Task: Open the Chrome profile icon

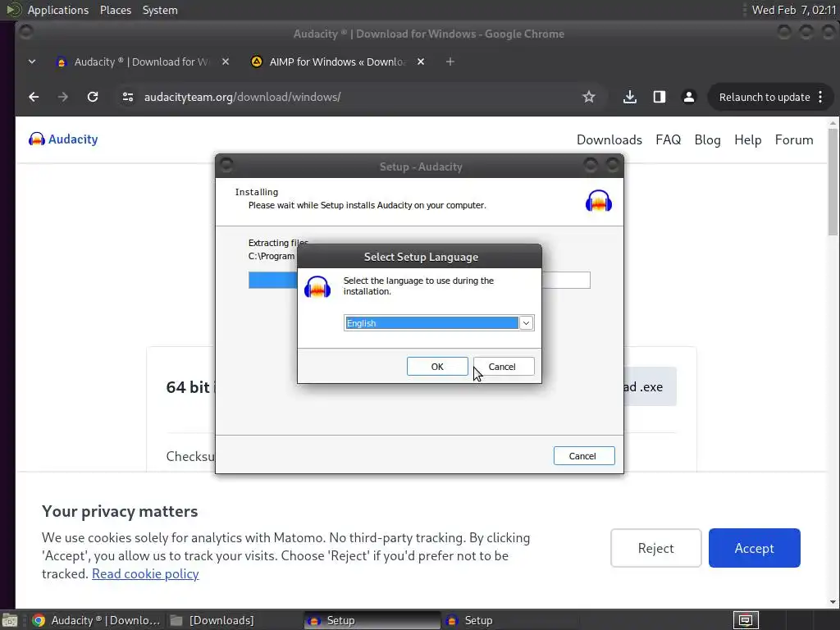Action: coord(689,97)
